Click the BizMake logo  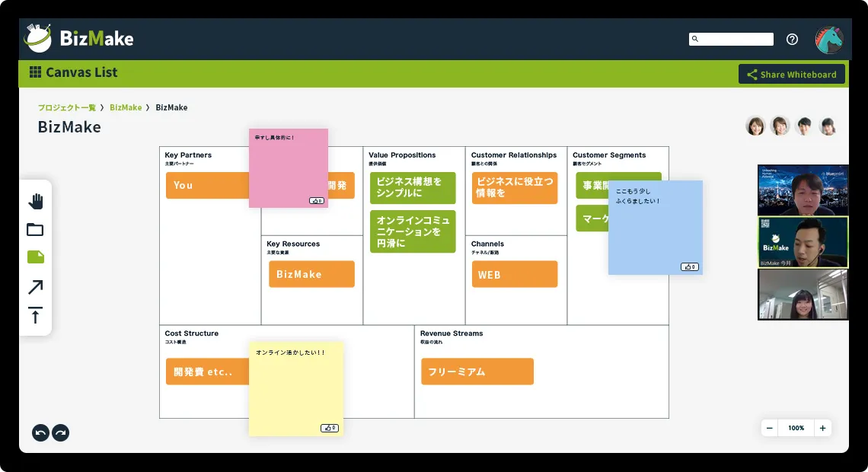coord(78,38)
